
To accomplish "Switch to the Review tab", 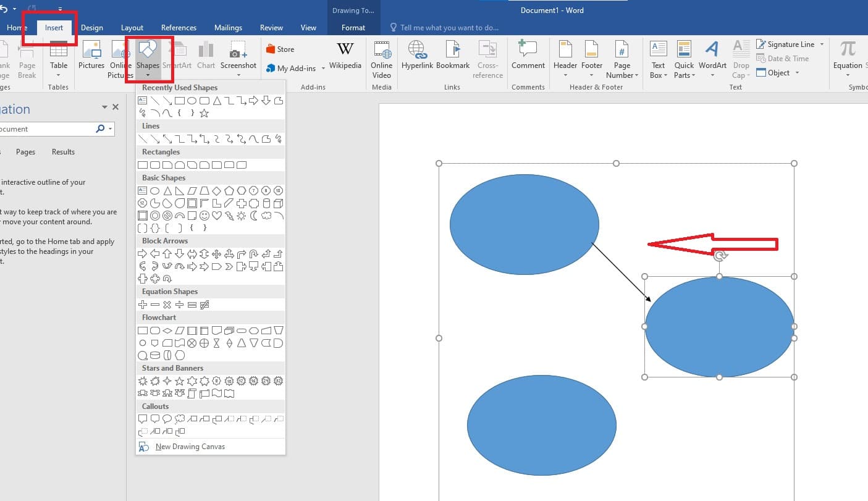I will click(271, 28).
